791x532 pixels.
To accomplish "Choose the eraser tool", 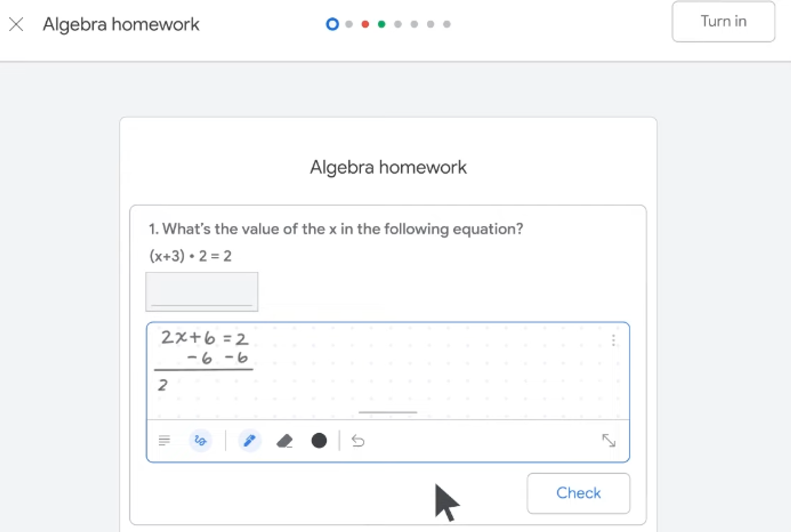I will tap(284, 441).
